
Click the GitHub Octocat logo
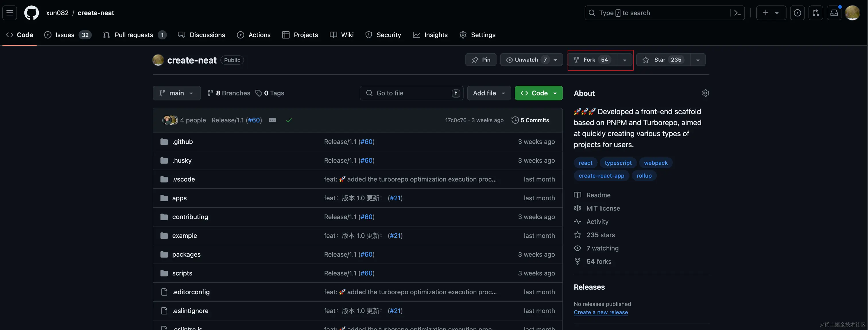(x=31, y=13)
